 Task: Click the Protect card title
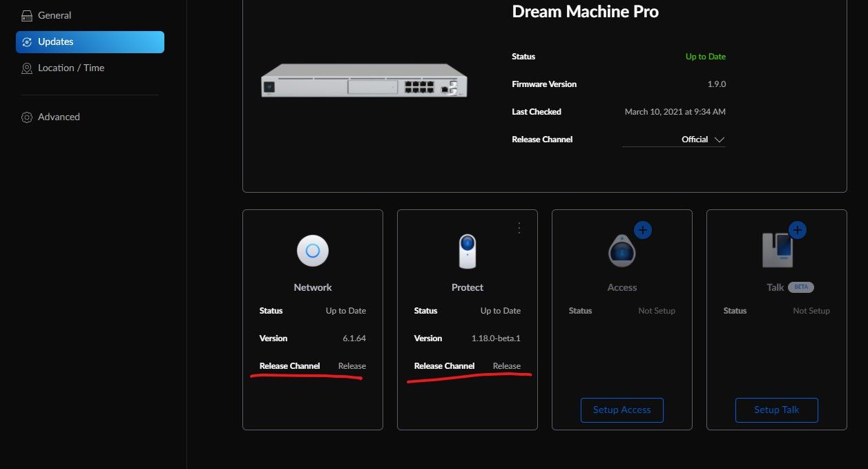point(467,287)
